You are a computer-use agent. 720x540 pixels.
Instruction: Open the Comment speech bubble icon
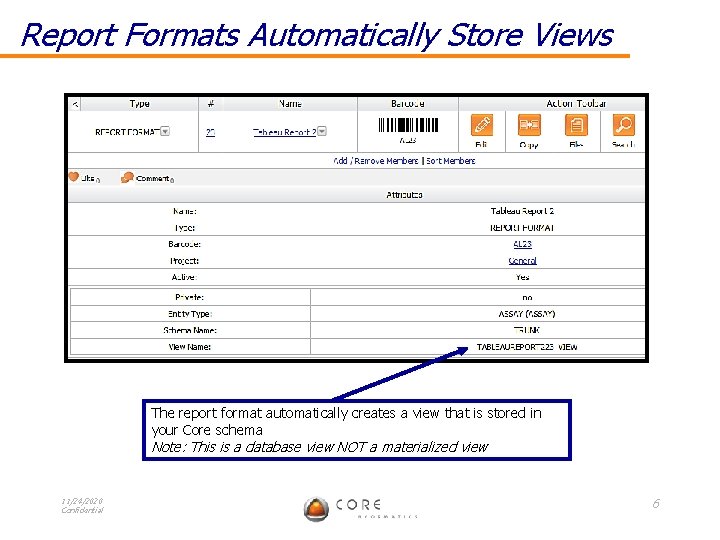[x=127, y=177]
